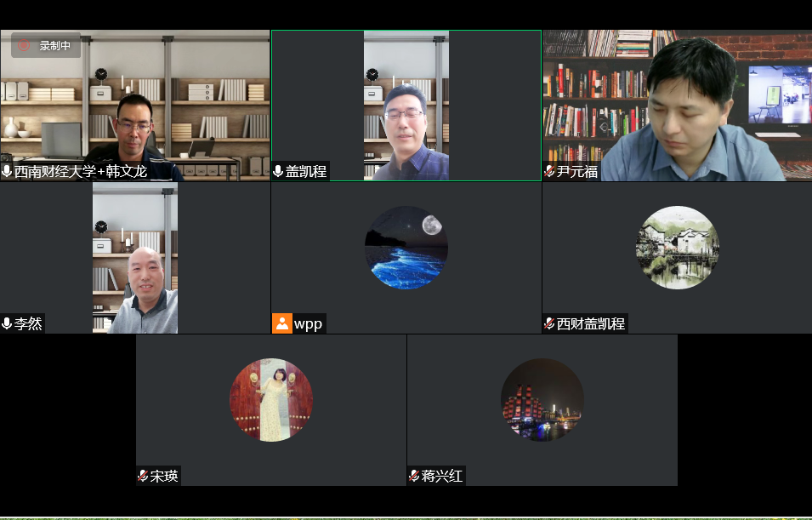Click the 西南财经大学+韩文龙 name label
Viewport: 812px width, 520px height.
tap(81, 172)
